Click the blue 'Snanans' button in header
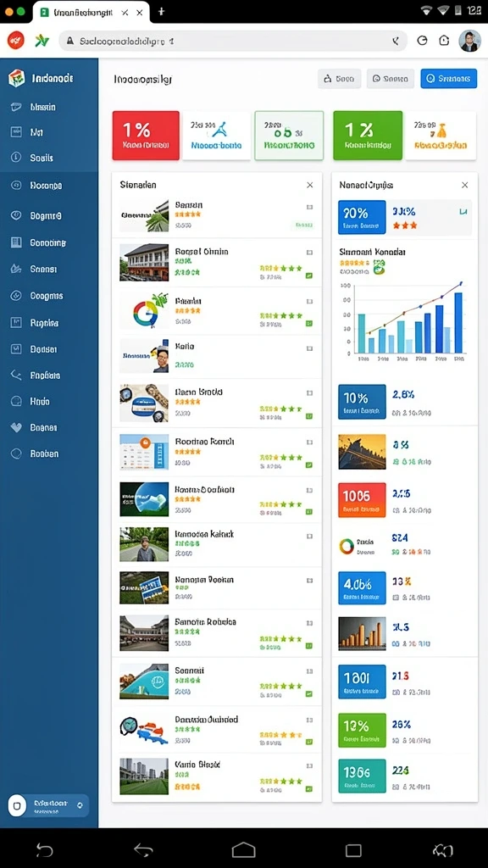This screenshot has height=868, width=488. point(448,79)
